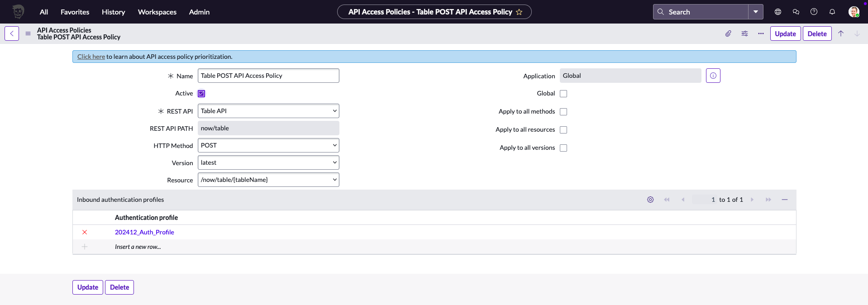The height and width of the screenshot is (305, 868).
Task: Click the page number field showing 1
Action: [x=705, y=200]
